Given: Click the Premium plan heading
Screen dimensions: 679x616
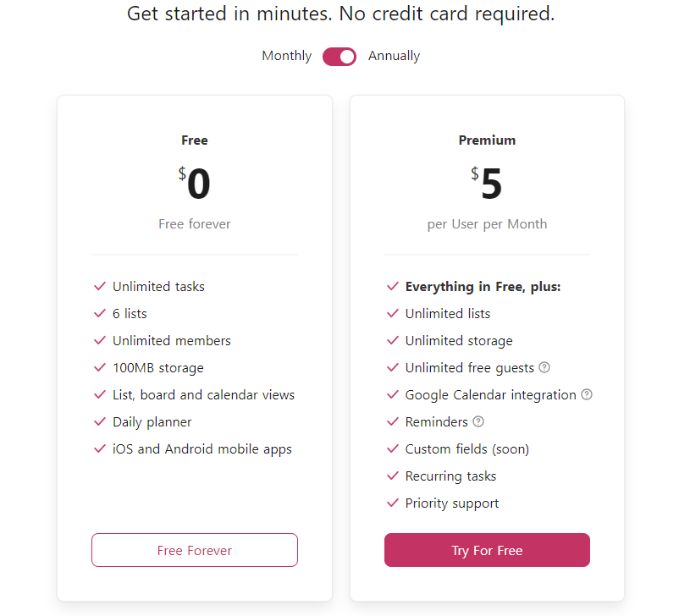Looking at the screenshot, I should click(487, 140).
